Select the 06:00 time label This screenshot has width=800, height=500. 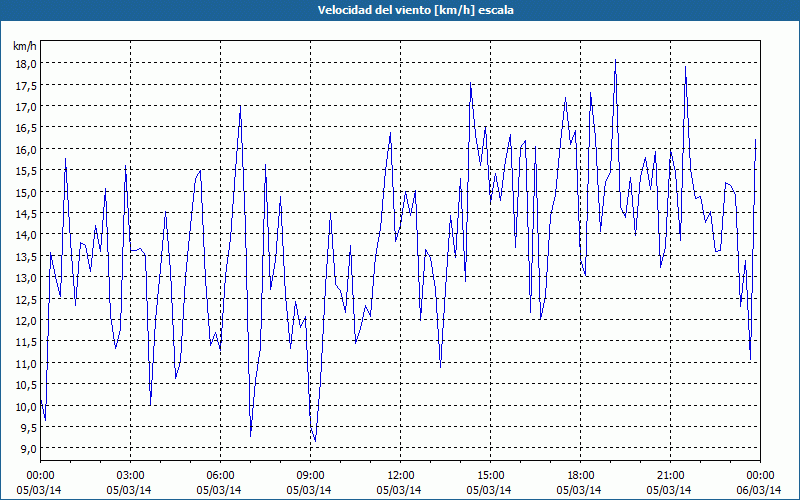220,476
